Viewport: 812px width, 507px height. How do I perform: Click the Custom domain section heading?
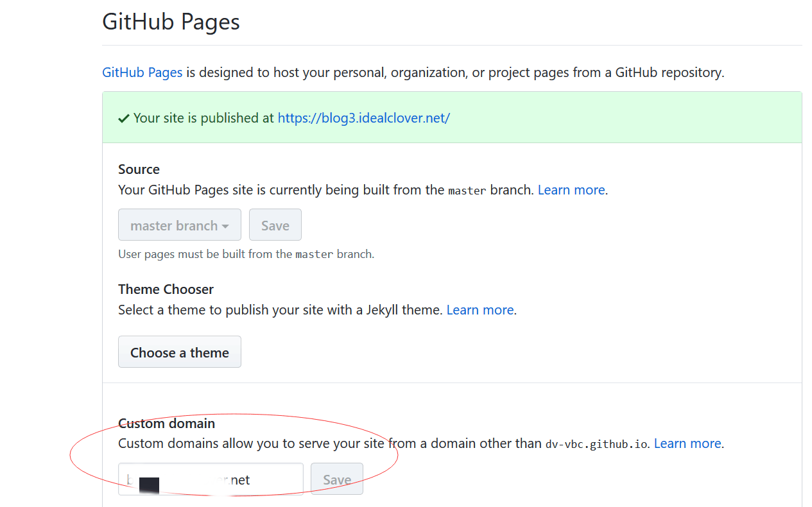point(166,424)
